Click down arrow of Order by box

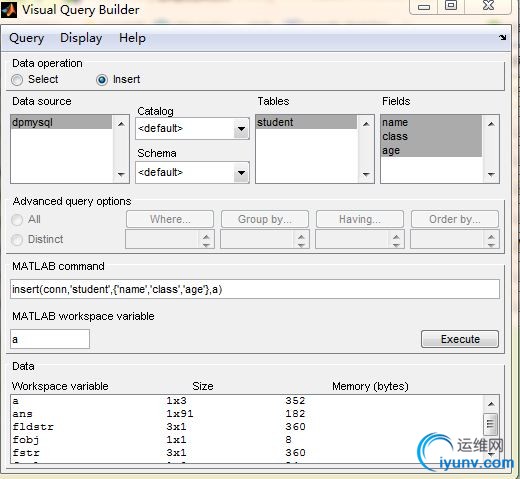491,245
